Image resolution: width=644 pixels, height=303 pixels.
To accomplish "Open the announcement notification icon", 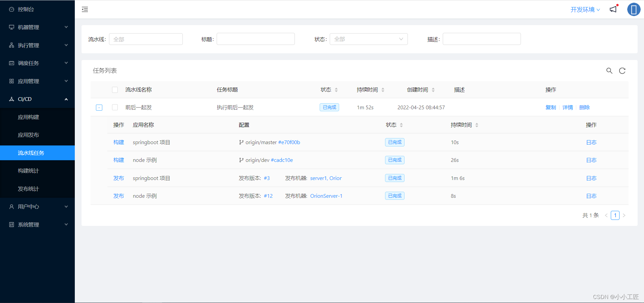I will coord(613,9).
